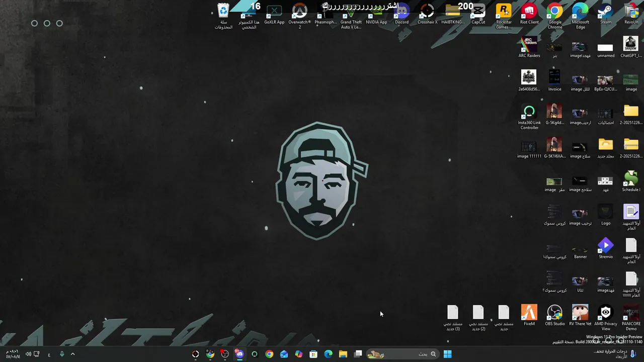644x362 pixels.
Task: Open the Google Chrome desktop shortcut
Action: click(x=555, y=16)
